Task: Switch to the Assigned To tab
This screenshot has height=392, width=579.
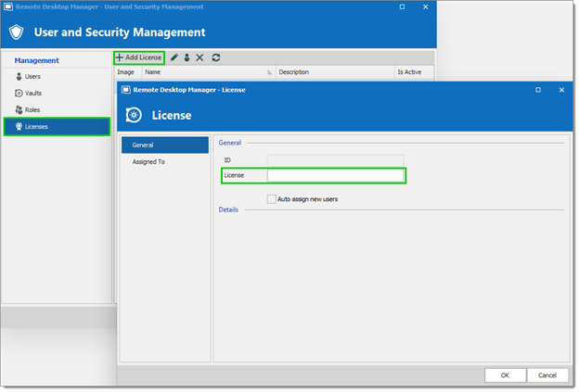Action: click(x=148, y=161)
